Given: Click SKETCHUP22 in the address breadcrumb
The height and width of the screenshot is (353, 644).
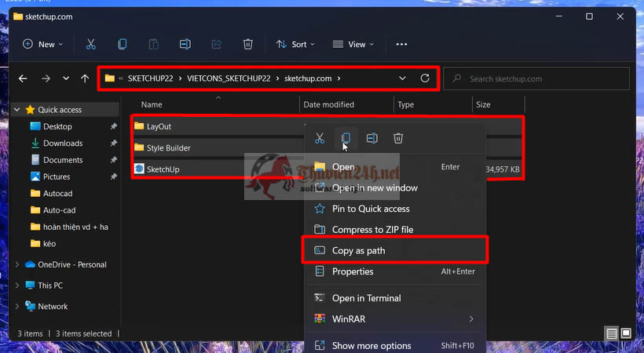Looking at the screenshot, I should click(x=150, y=78).
